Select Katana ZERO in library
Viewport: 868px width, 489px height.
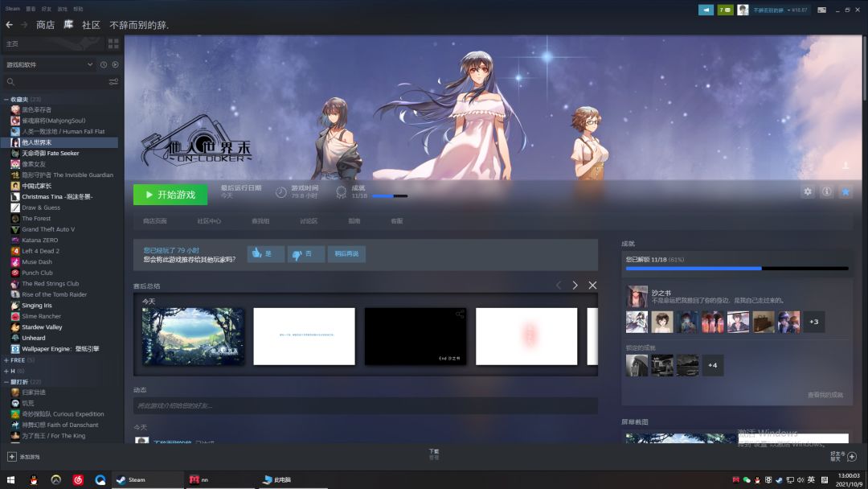(x=40, y=240)
